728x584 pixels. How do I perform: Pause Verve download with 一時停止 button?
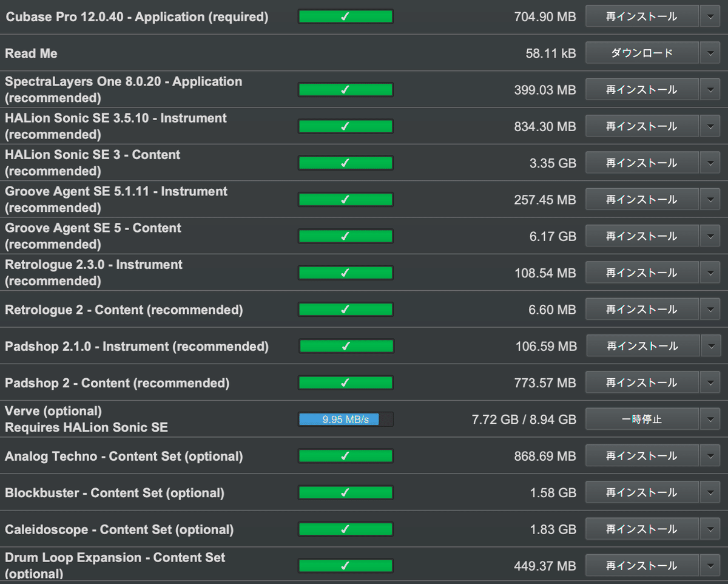[642, 419]
